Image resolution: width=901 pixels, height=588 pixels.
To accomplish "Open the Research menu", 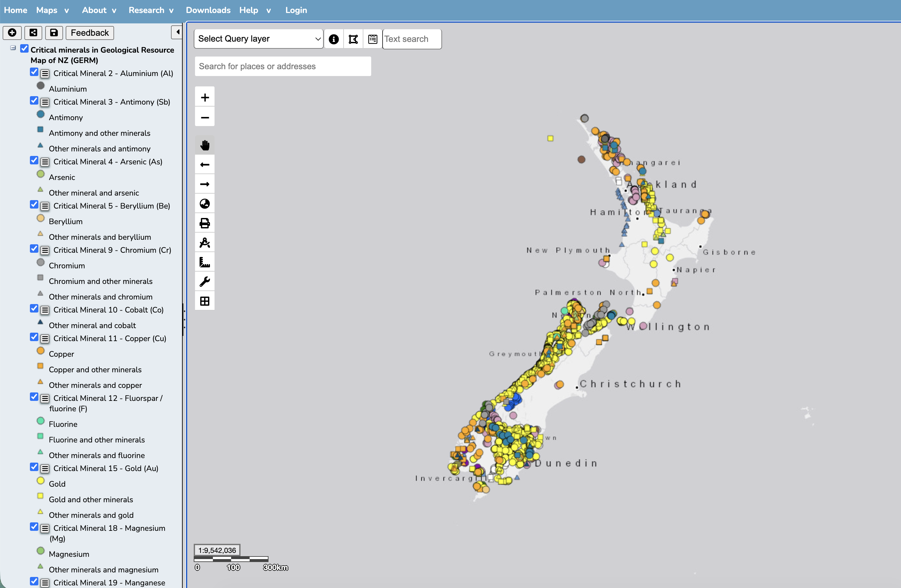I will click(x=151, y=10).
